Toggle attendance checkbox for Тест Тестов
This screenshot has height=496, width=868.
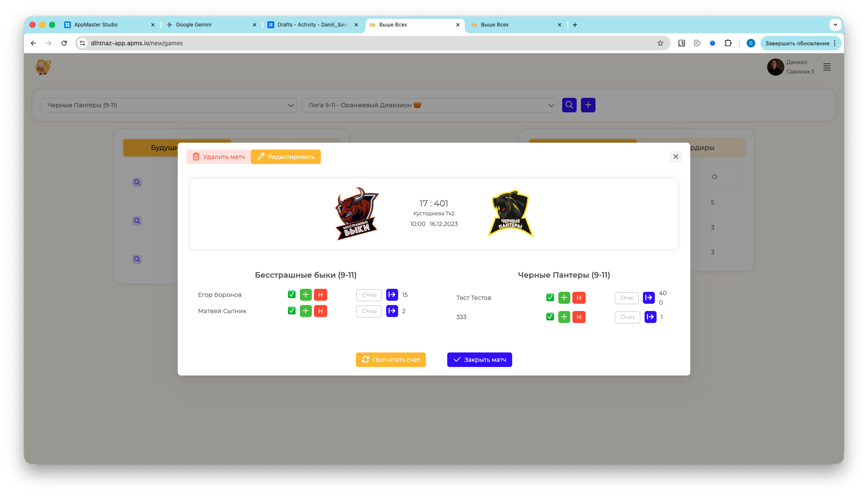click(x=550, y=298)
